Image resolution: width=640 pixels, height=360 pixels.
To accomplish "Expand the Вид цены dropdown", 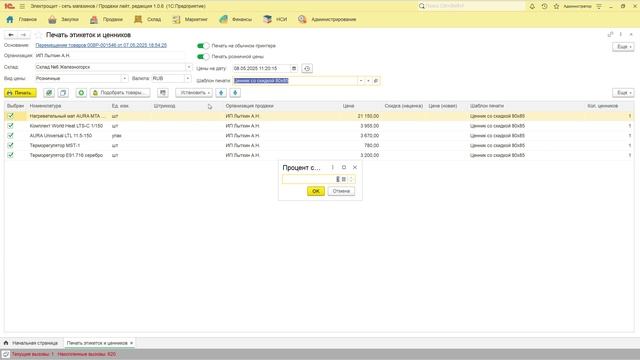I will [124, 78].
